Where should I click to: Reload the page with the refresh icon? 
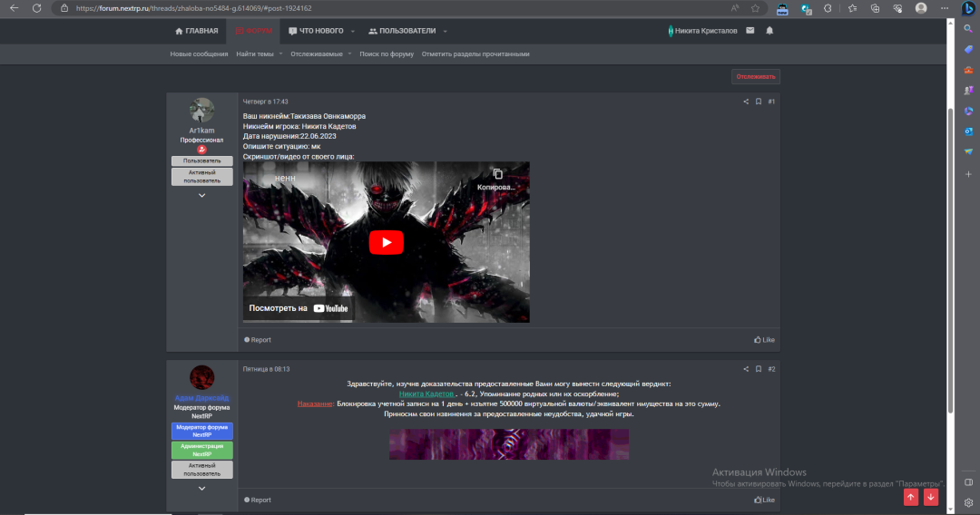pyautogui.click(x=37, y=8)
